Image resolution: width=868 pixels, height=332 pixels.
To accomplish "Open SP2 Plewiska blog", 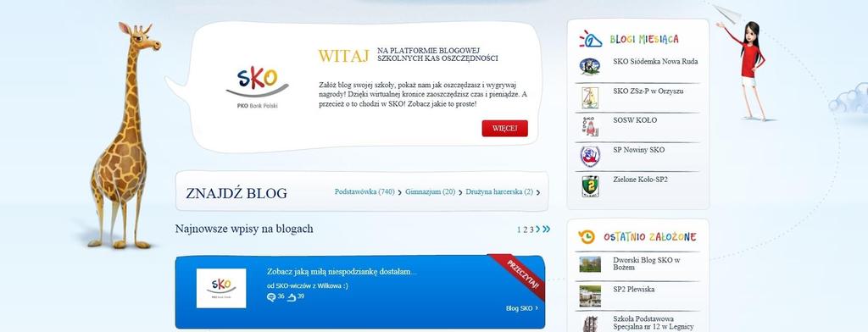I will click(x=634, y=290).
